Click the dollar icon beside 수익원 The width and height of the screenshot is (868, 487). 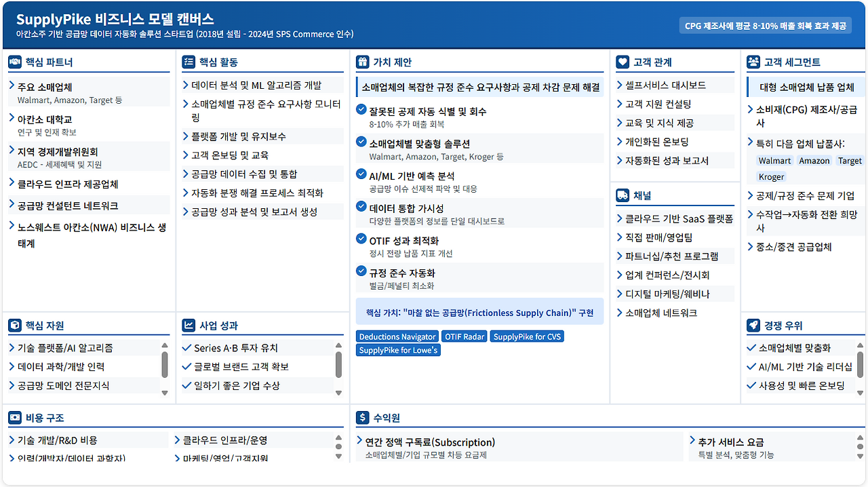click(x=363, y=418)
